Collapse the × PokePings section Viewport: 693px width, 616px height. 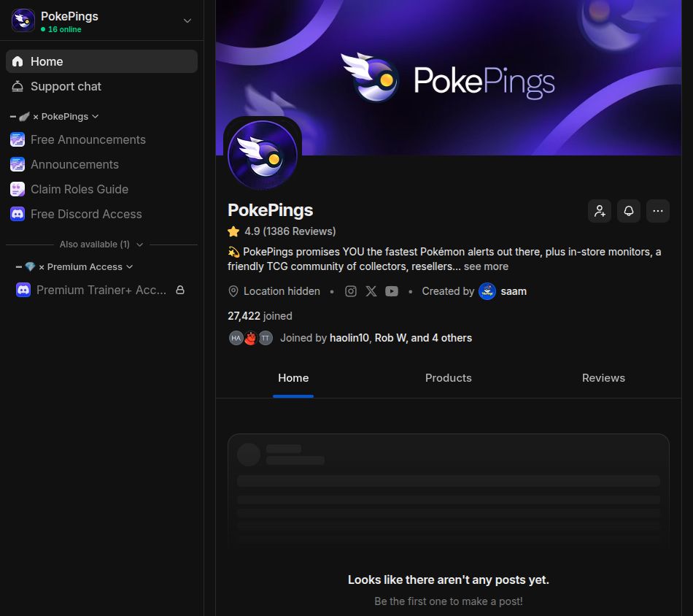point(55,117)
